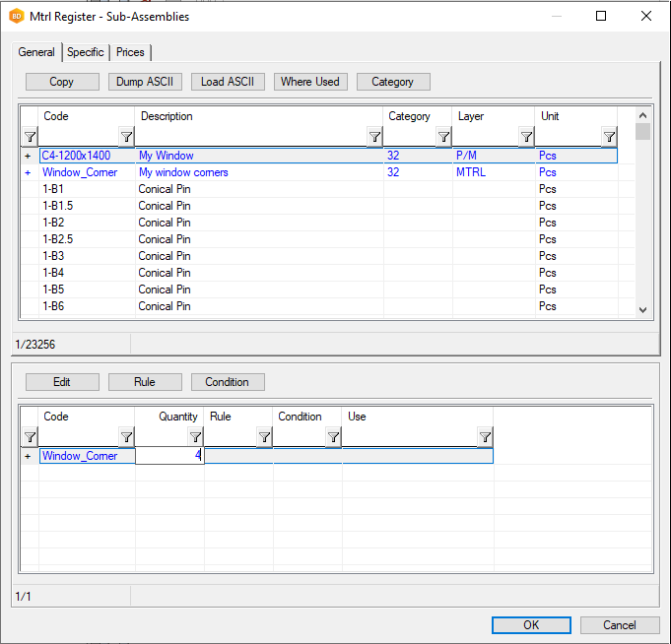
Task: Expand the Window_Corner row in upper grid
Action: (x=28, y=172)
